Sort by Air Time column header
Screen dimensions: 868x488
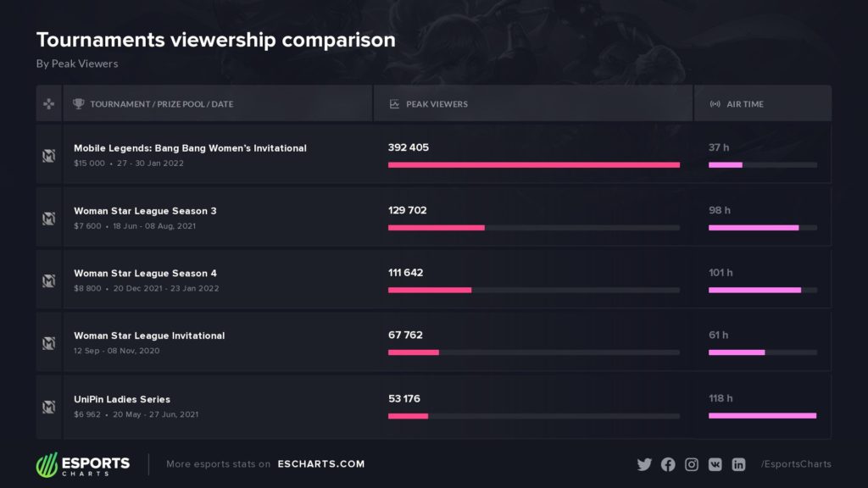[745, 104]
